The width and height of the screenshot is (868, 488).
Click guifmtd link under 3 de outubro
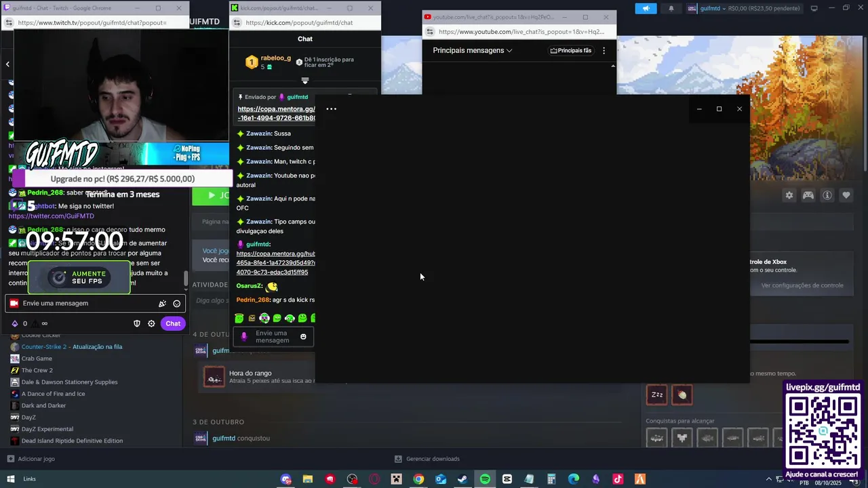tap(224, 439)
